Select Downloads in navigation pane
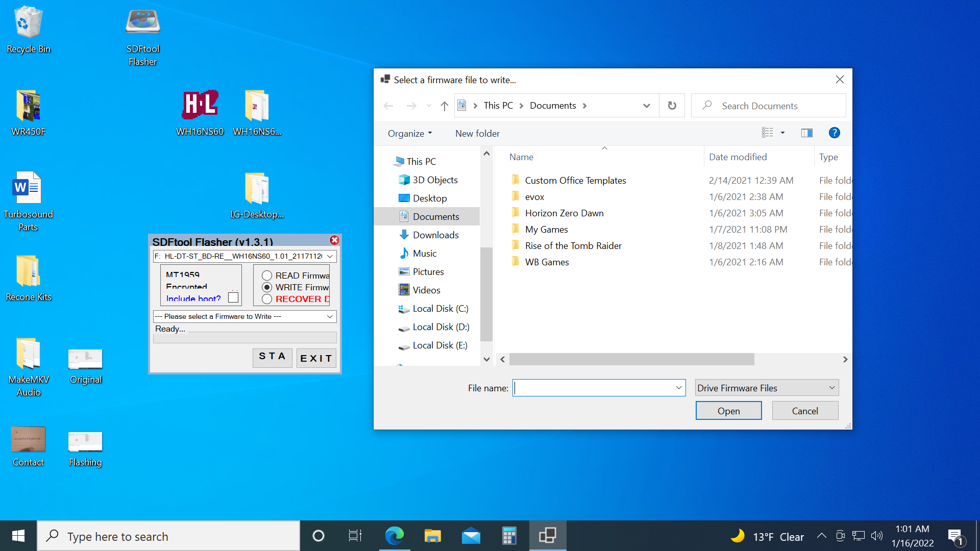 [435, 235]
